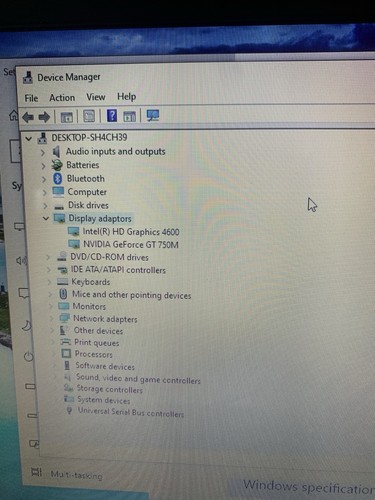Click the Back arrow toolbar icon
The height and width of the screenshot is (500, 375).
(x=28, y=117)
